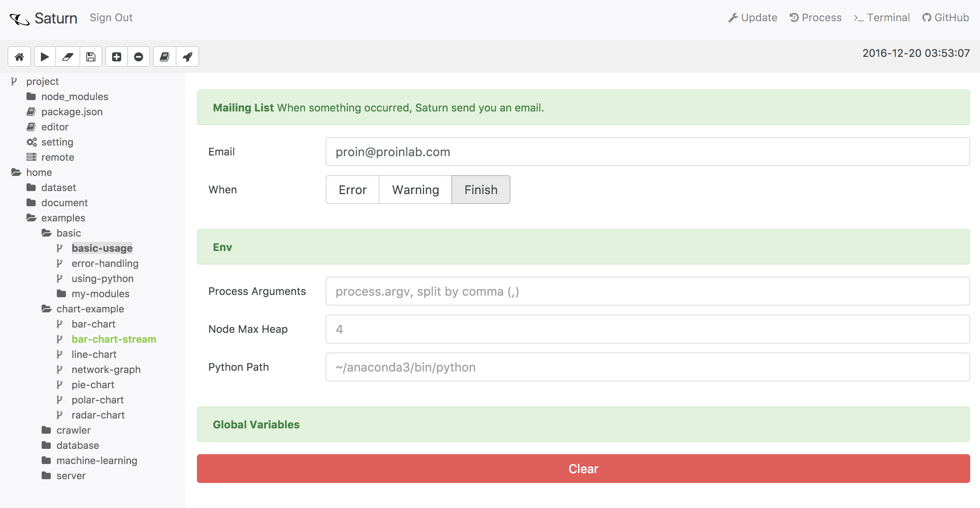Viewport: 980px width, 508px height.
Task: Click the home icon in toolbar
Action: [x=19, y=57]
